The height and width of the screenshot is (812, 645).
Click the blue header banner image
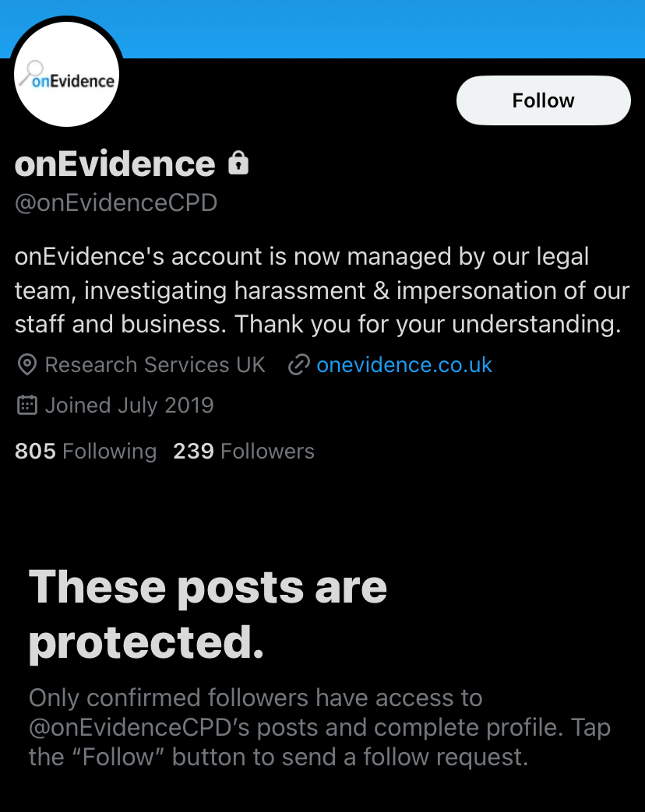tap(383, 29)
